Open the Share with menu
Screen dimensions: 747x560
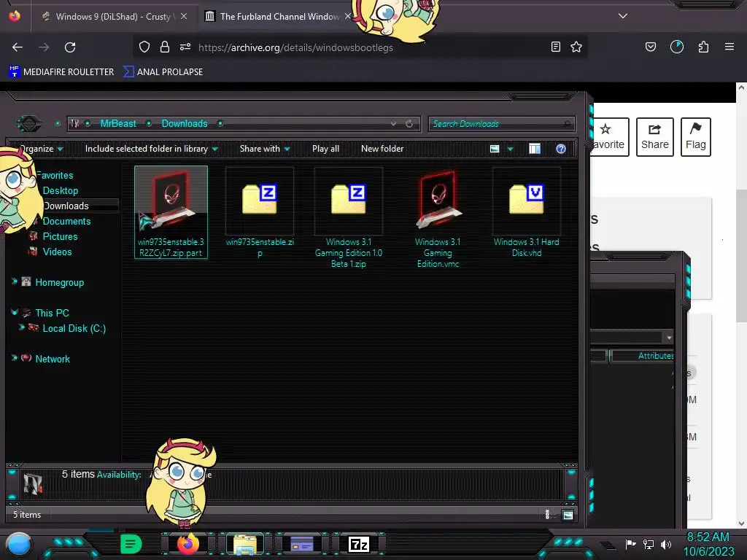coord(264,149)
